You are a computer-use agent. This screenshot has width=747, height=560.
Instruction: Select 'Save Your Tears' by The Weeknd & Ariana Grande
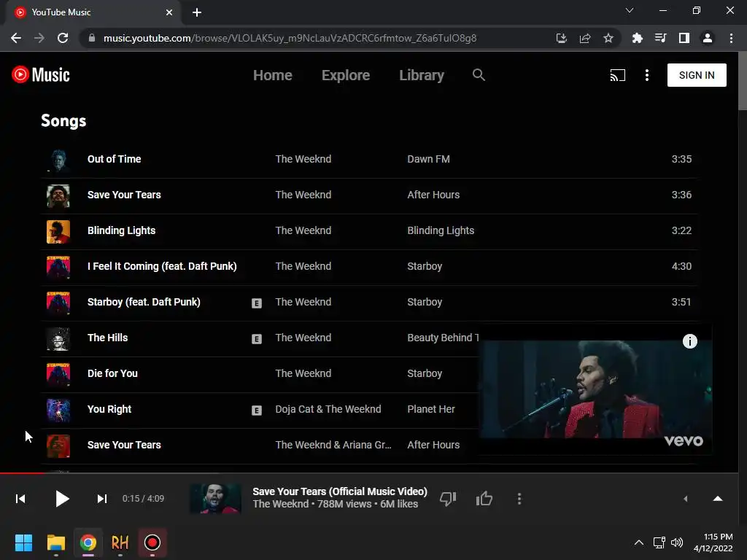(124, 445)
